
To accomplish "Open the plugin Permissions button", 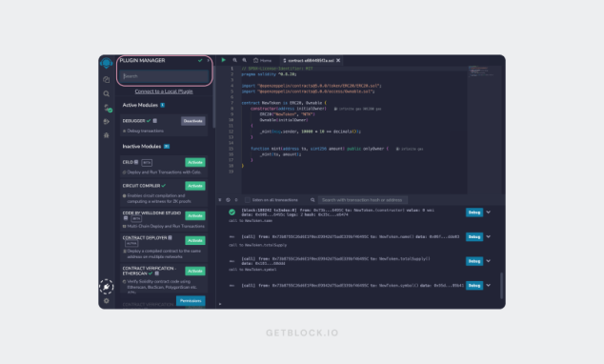I will tap(191, 301).
